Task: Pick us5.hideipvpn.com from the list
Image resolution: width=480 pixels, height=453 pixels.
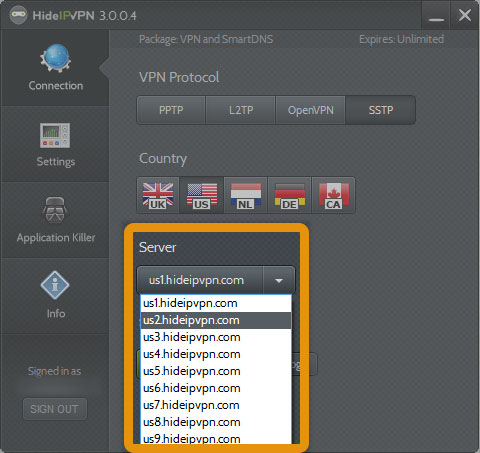Action: coord(216,371)
